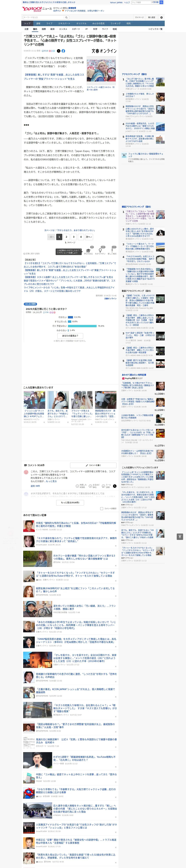Image resolution: width=186 pixels, height=868 pixels.
Task: Click 返信 38件 replies link
Action: (x=35, y=486)
